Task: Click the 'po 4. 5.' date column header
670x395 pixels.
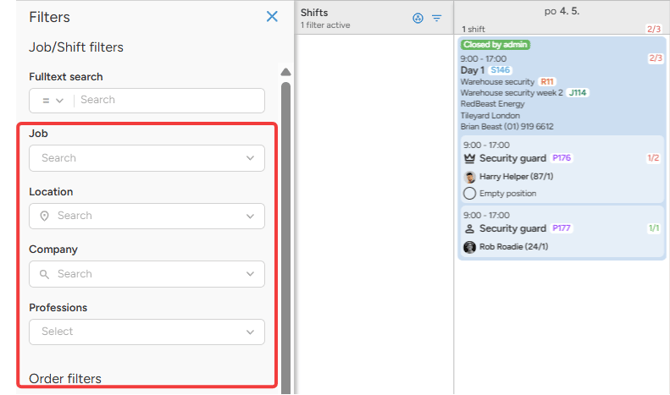Action: 562,12
